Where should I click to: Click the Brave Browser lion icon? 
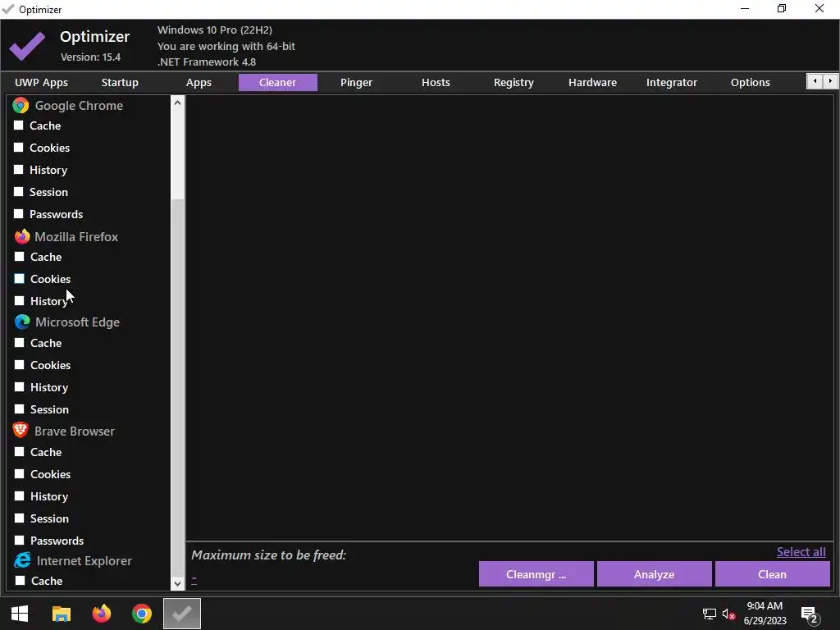point(21,430)
